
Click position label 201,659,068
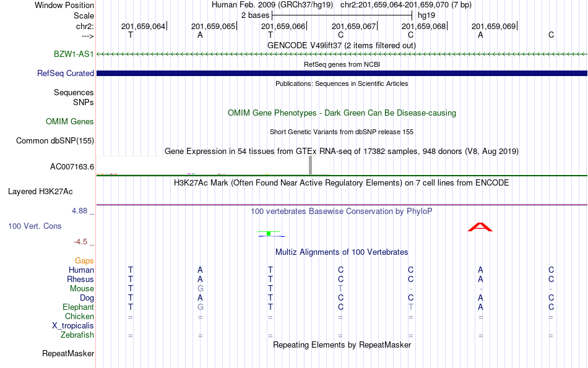coord(424,26)
